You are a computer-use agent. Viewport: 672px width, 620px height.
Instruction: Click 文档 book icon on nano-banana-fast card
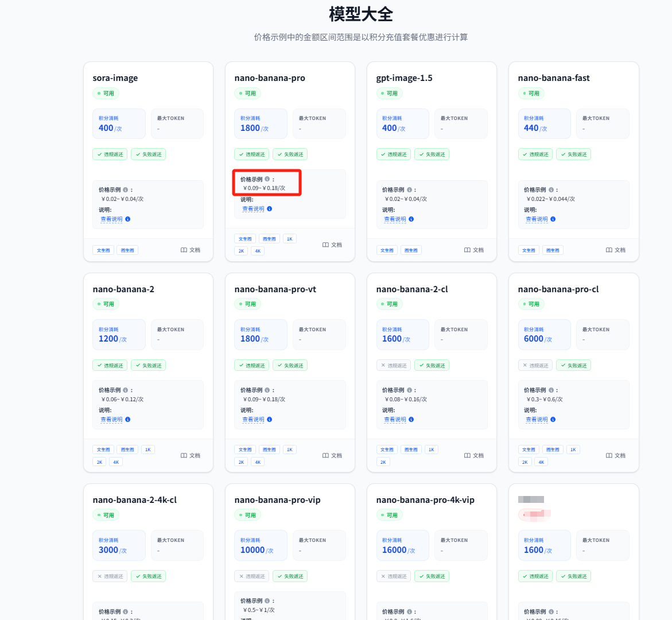(x=609, y=250)
